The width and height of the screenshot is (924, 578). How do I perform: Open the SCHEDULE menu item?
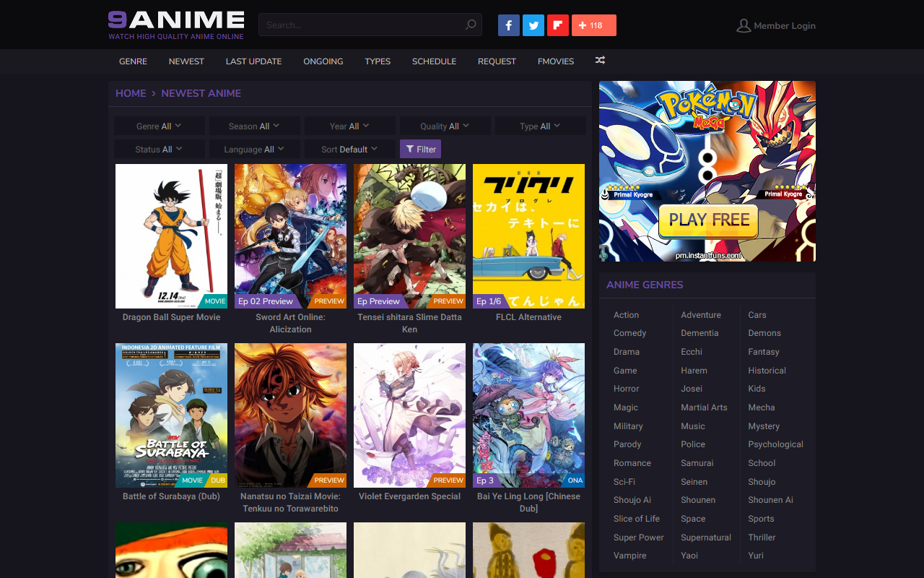434,61
